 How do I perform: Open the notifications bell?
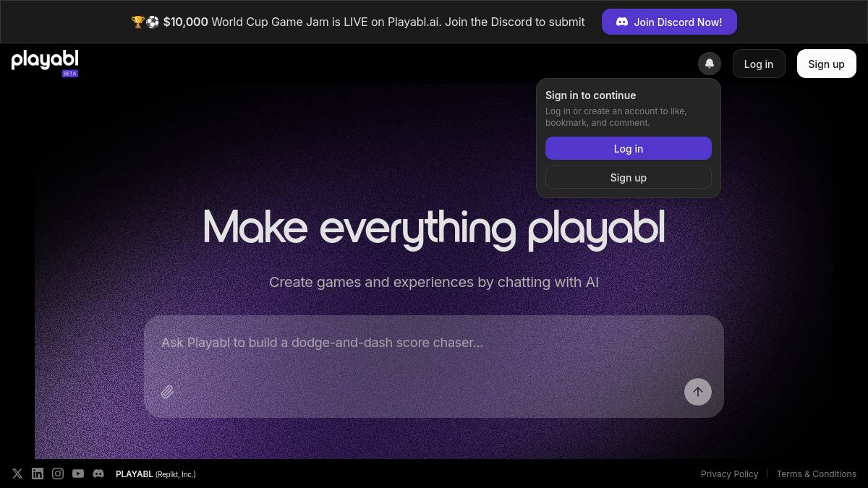point(710,64)
